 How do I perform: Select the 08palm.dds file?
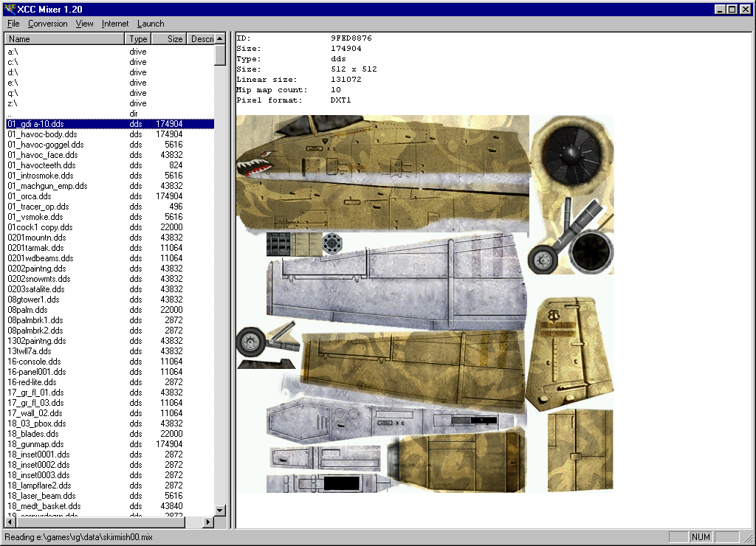[27, 310]
